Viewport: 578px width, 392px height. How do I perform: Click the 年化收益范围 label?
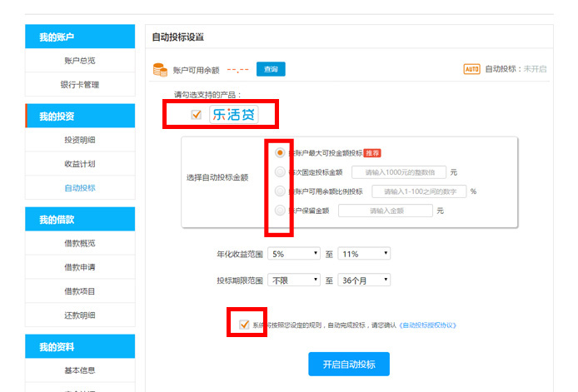coord(240,254)
